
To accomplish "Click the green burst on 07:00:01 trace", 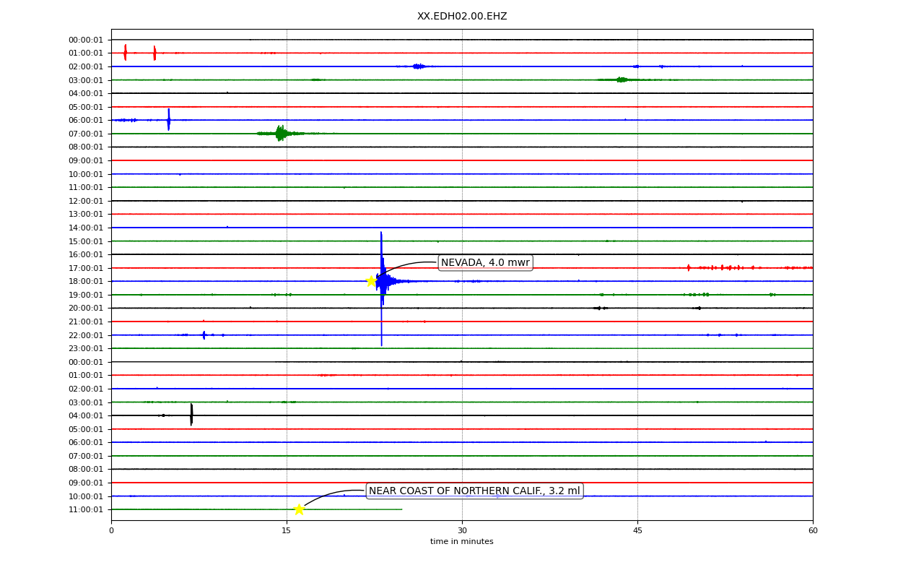I will click(280, 133).
